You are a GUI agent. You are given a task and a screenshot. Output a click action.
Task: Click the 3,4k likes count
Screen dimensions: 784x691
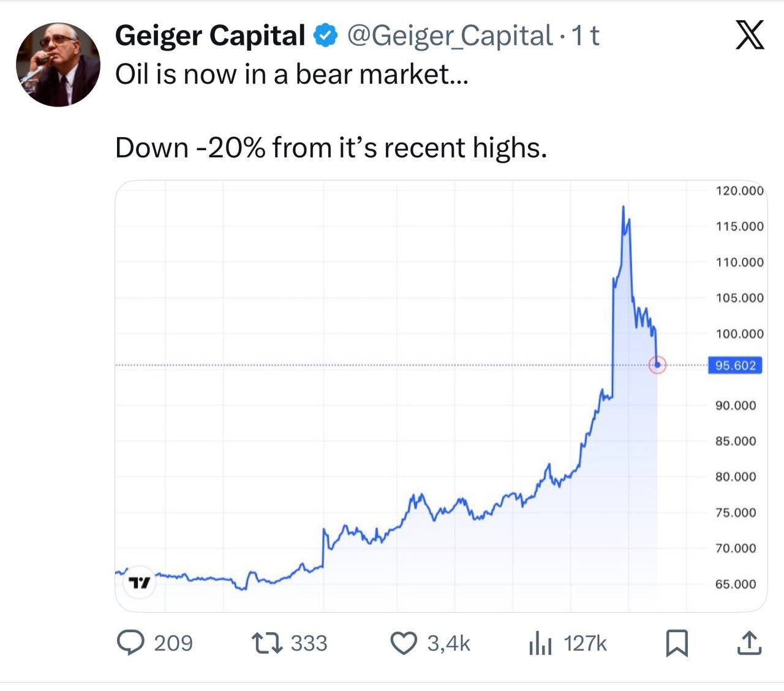pyautogui.click(x=448, y=643)
